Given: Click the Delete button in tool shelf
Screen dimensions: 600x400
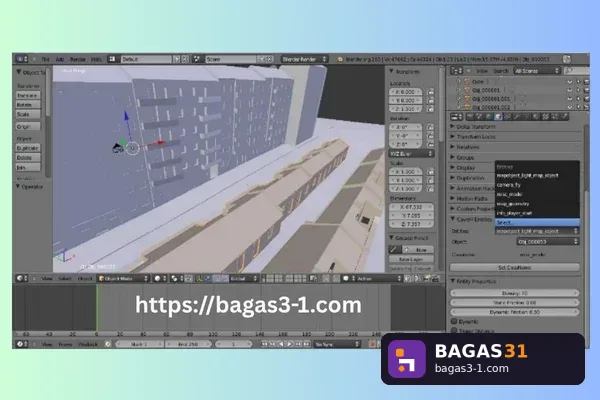Looking at the screenshot, I should tap(28, 157).
